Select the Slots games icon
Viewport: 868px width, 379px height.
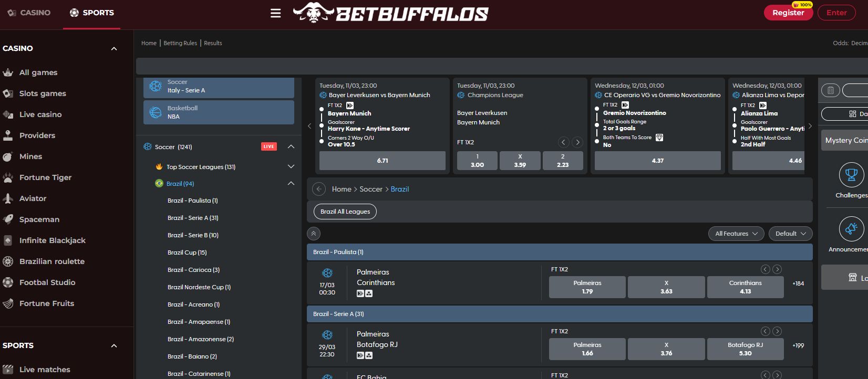click(x=8, y=93)
